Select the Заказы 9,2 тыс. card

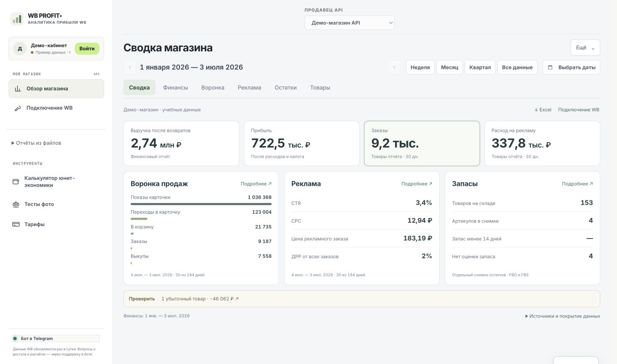(x=422, y=143)
